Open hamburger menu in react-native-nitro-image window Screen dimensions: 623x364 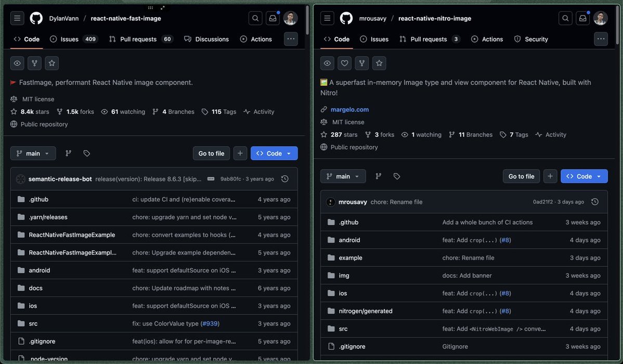point(328,18)
